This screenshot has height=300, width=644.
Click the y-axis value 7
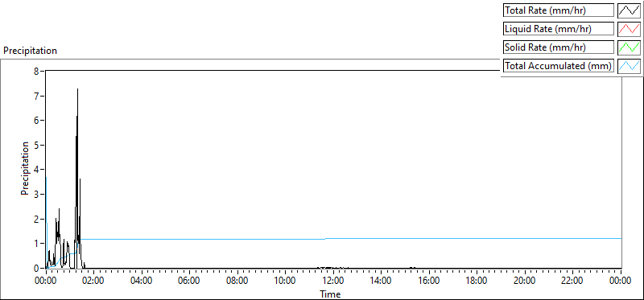(x=36, y=96)
